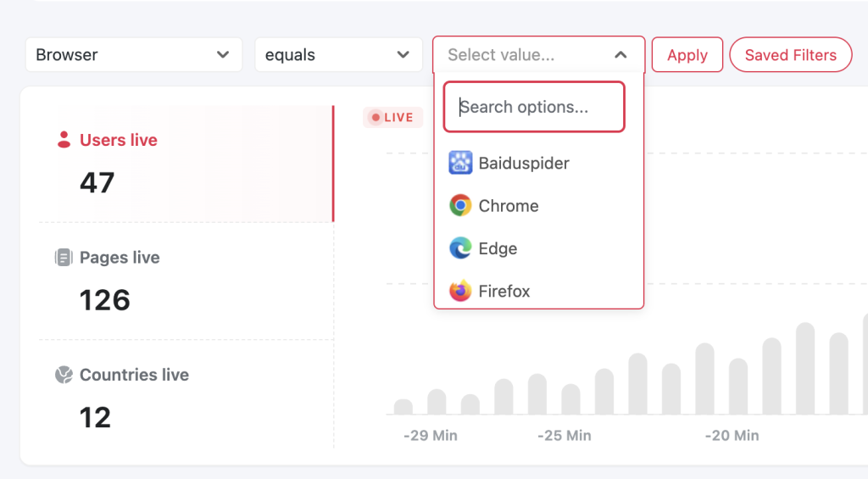This screenshot has width=868, height=479.
Task: Click the red LIVE indicator badge
Action: pos(392,118)
